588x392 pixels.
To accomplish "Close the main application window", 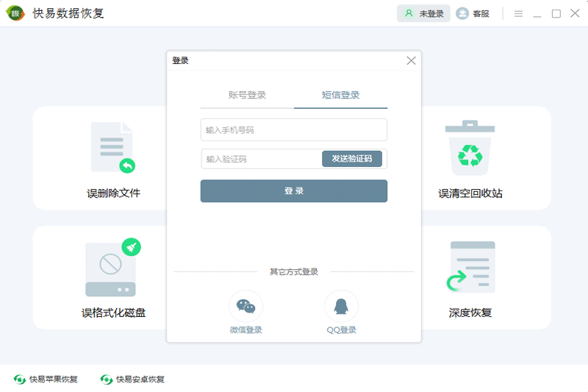I will 575,13.
